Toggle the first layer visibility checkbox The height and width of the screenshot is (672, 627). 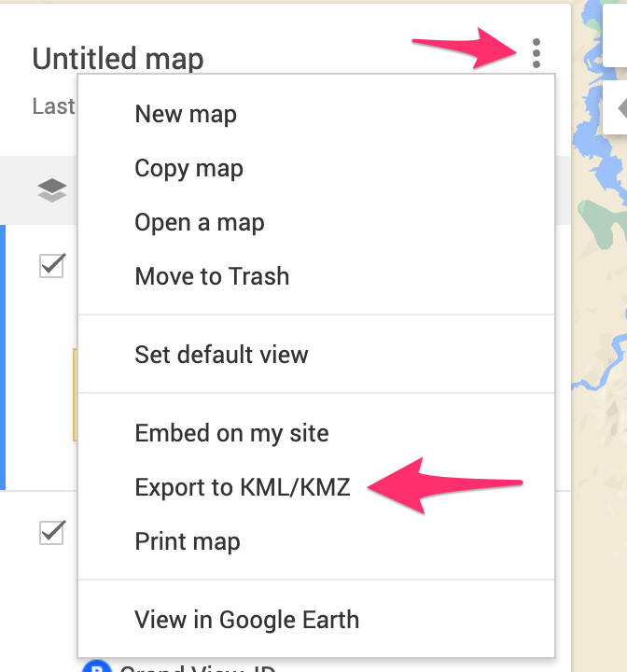pos(52,266)
